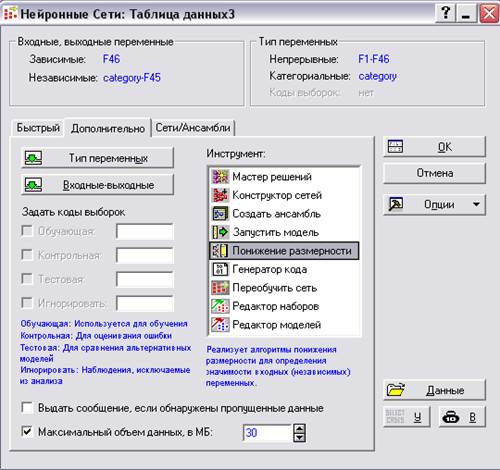The width and height of the screenshot is (500, 470).
Task: Click the Редактор моделей icon
Action: click(220, 325)
